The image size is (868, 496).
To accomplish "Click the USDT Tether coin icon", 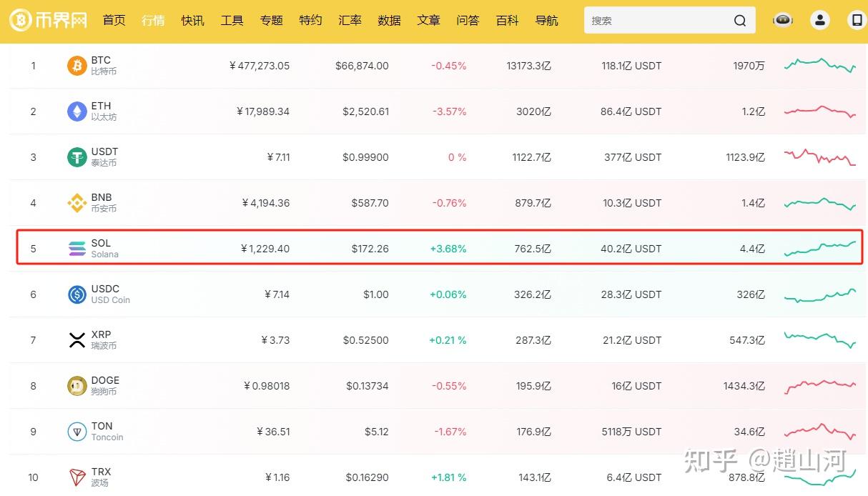I will [77, 157].
